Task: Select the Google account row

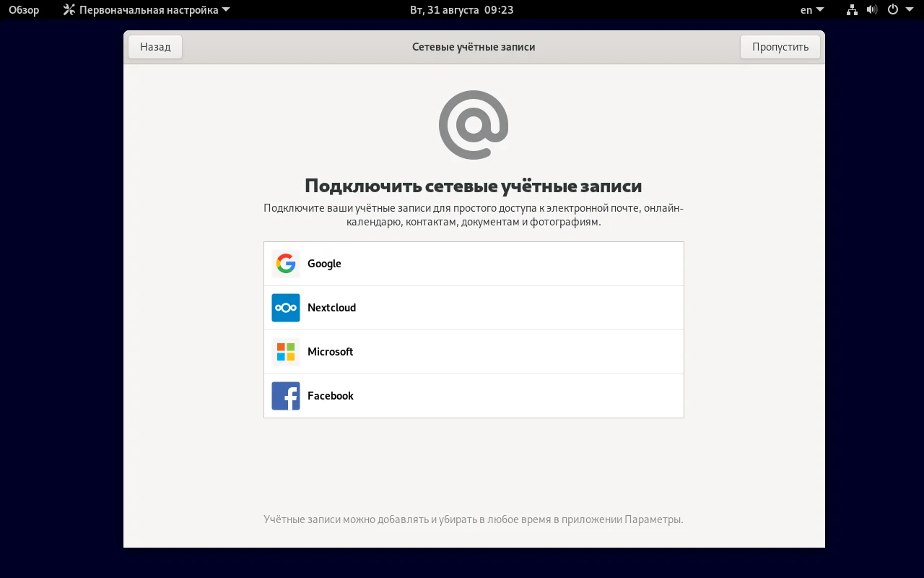Action: (x=474, y=264)
